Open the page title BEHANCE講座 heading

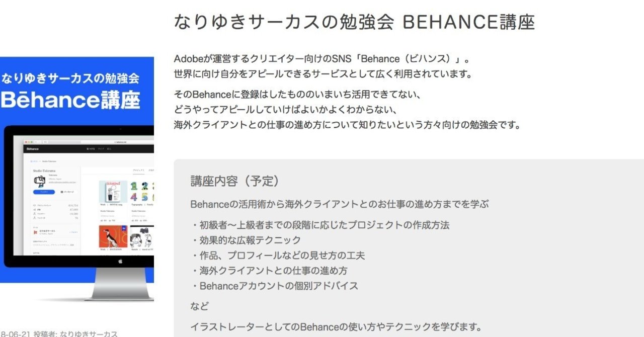354,22
